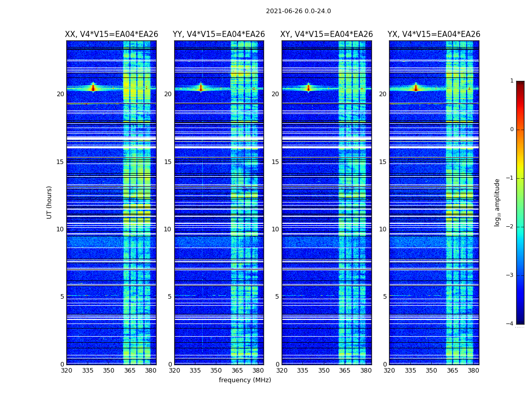
Task: Click the 5 hour tick of XX panel
Action: 62,297
